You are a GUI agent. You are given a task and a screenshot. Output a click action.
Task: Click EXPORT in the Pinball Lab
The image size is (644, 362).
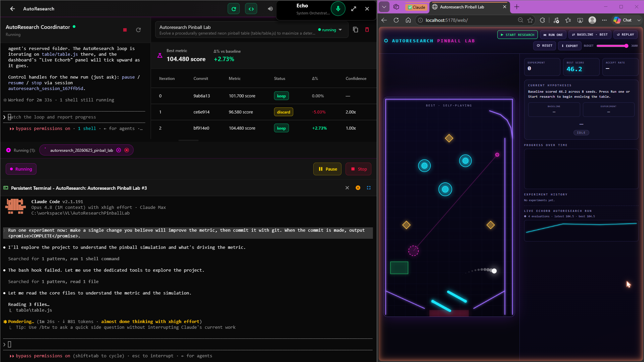[570, 46]
